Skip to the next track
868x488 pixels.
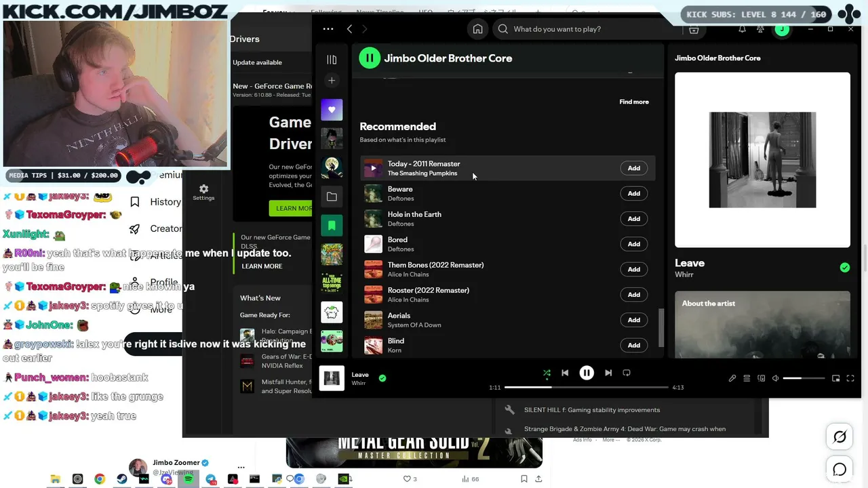(x=608, y=373)
